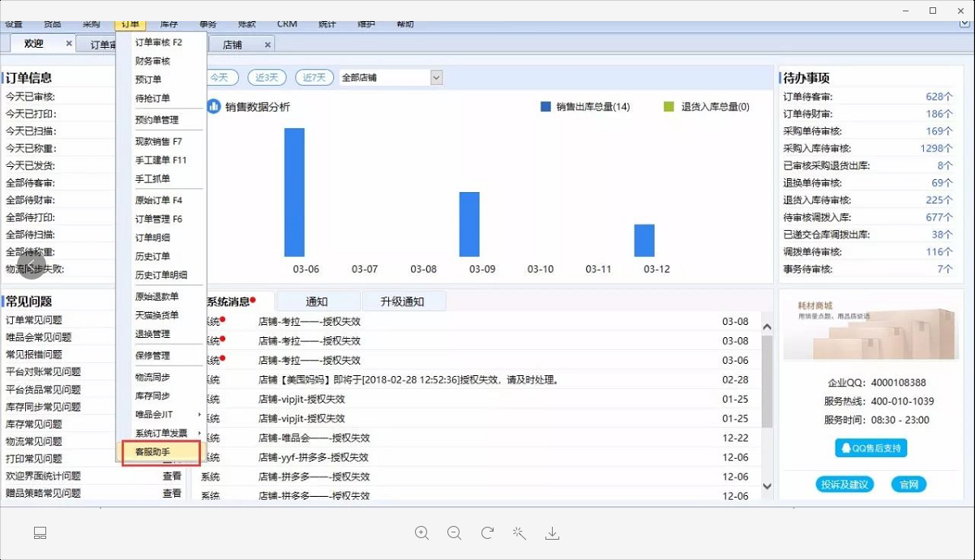The height and width of the screenshot is (560, 975).
Task: Close the 店铺 tab with its x
Action: [x=267, y=45]
